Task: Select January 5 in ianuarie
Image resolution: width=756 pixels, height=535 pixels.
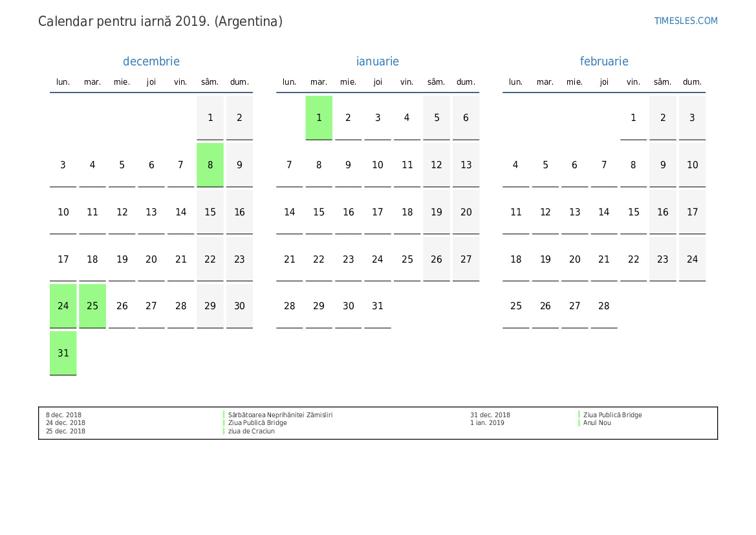Action: [437, 118]
